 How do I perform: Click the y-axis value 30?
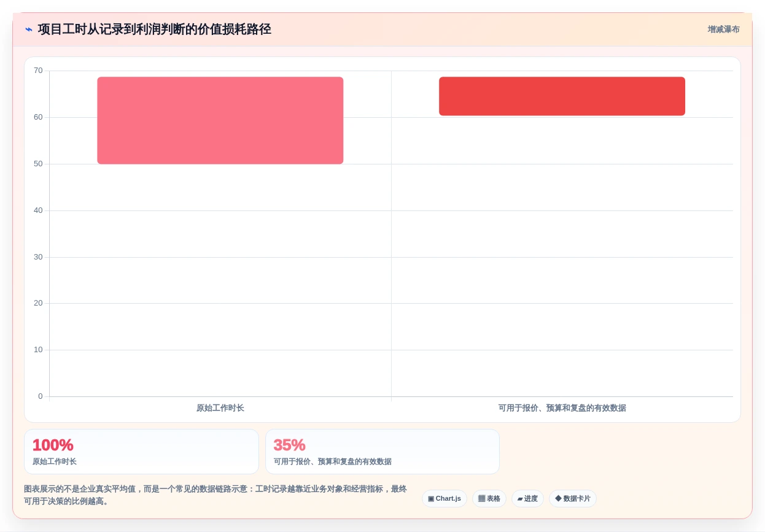[x=38, y=257]
